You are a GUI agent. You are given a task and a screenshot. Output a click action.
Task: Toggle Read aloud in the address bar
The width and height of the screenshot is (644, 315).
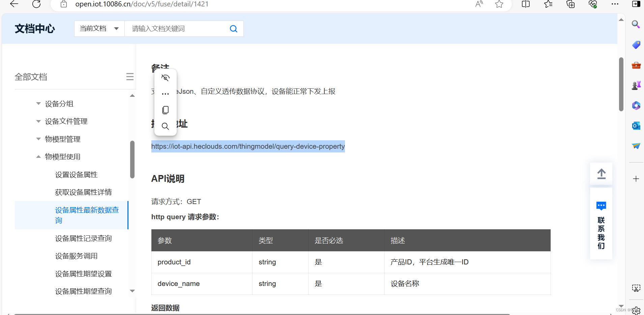(479, 4)
